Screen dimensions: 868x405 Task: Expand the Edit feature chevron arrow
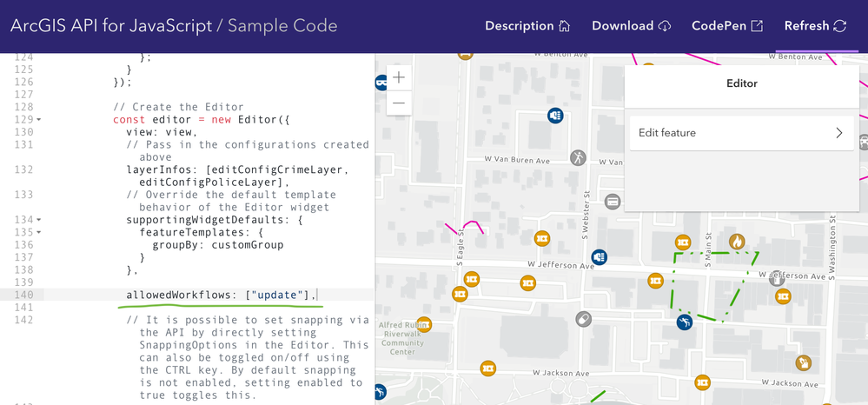838,133
